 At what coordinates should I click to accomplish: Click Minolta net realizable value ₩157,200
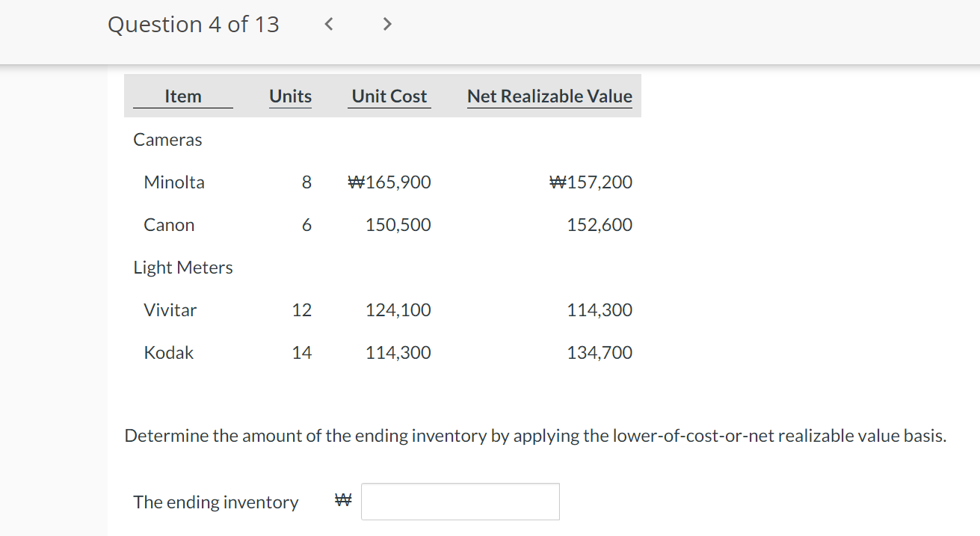point(591,182)
